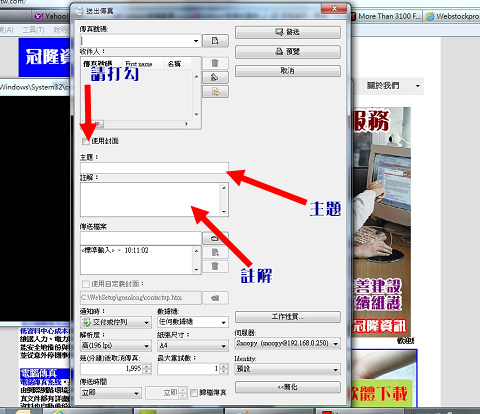Click the browse icon beside custom cover path
480x414 pixels.
pos(215,298)
